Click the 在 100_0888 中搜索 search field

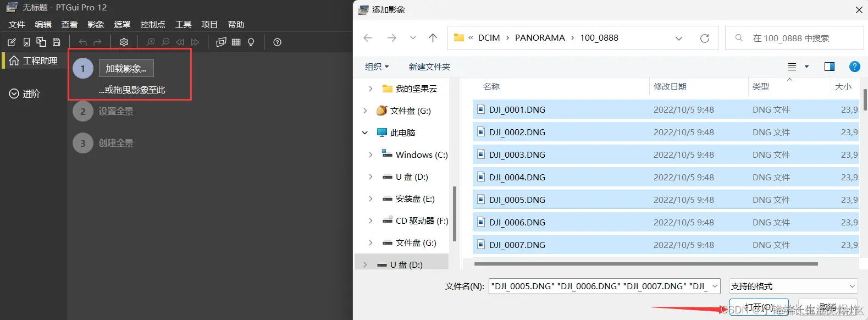[794, 38]
